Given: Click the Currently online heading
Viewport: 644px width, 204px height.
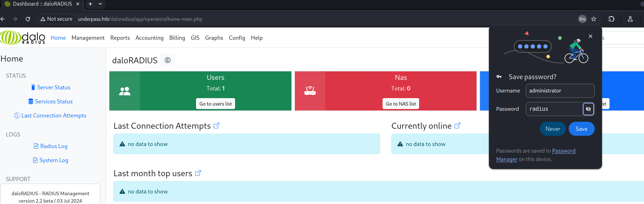Looking at the screenshot, I should click(x=422, y=126).
